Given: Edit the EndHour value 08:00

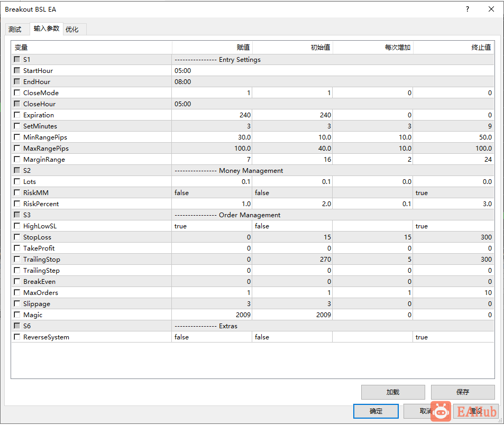Looking at the screenshot, I should pos(333,81).
